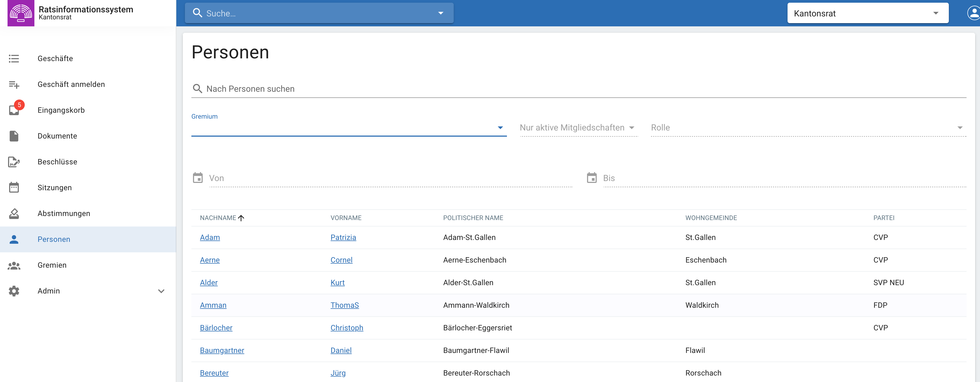Click the Patrizia first name link
This screenshot has height=382, width=980.
[x=343, y=238]
